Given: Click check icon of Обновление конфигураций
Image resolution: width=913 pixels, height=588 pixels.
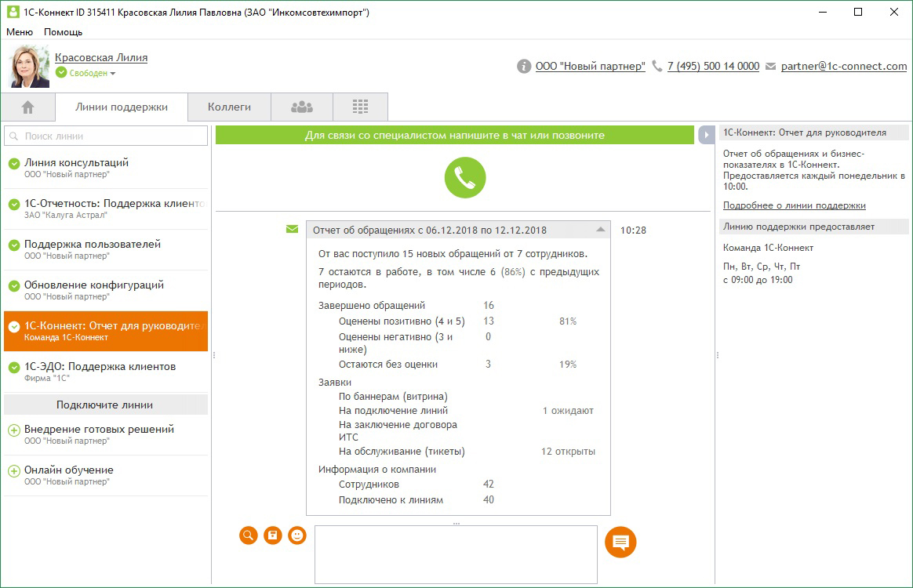Looking at the screenshot, I should [14, 286].
